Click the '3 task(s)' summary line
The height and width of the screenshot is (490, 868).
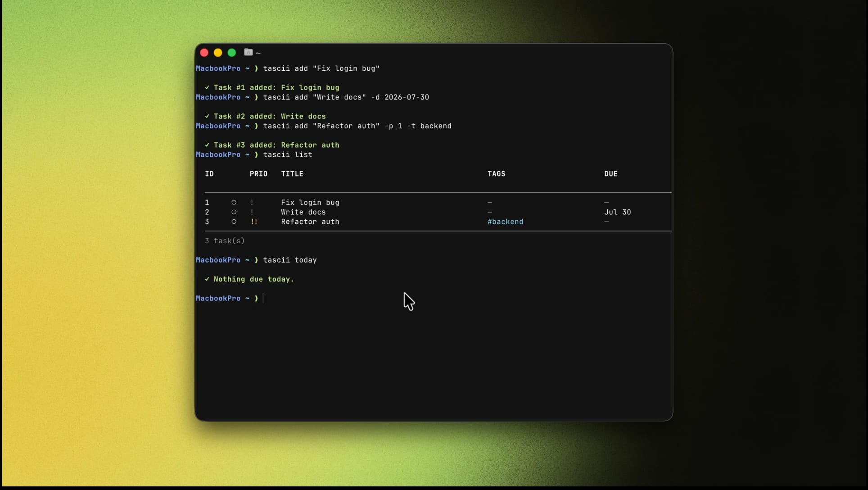click(x=225, y=241)
